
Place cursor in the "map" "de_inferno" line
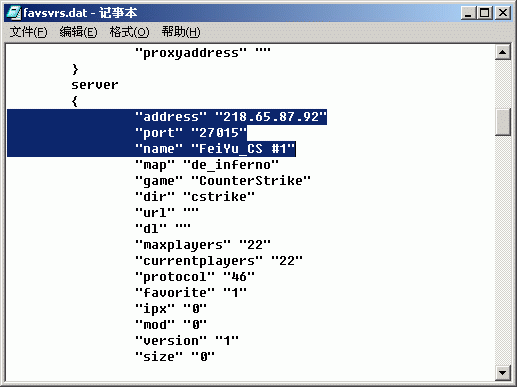207,165
